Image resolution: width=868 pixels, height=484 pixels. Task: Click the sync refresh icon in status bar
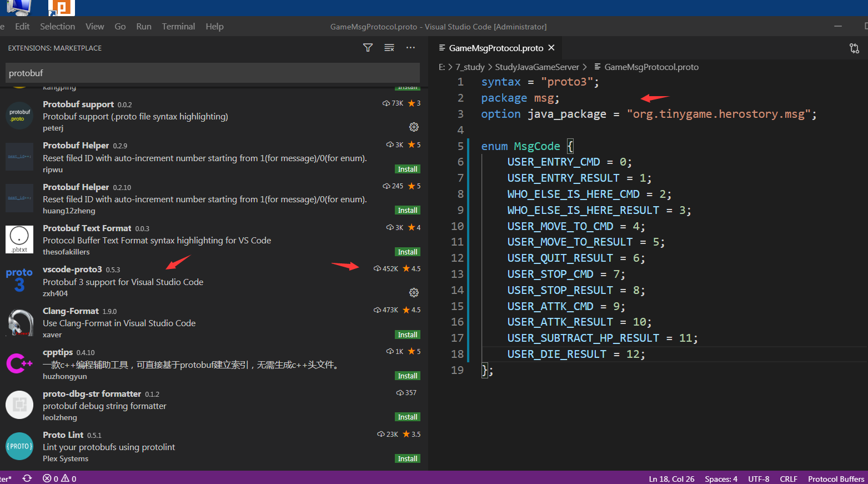click(26, 478)
